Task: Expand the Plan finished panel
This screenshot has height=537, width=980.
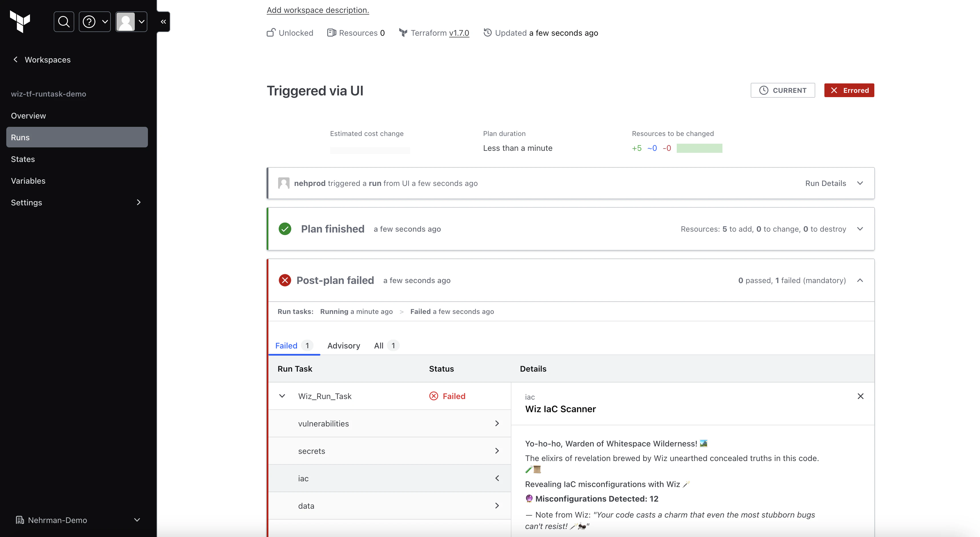Action: (859, 229)
